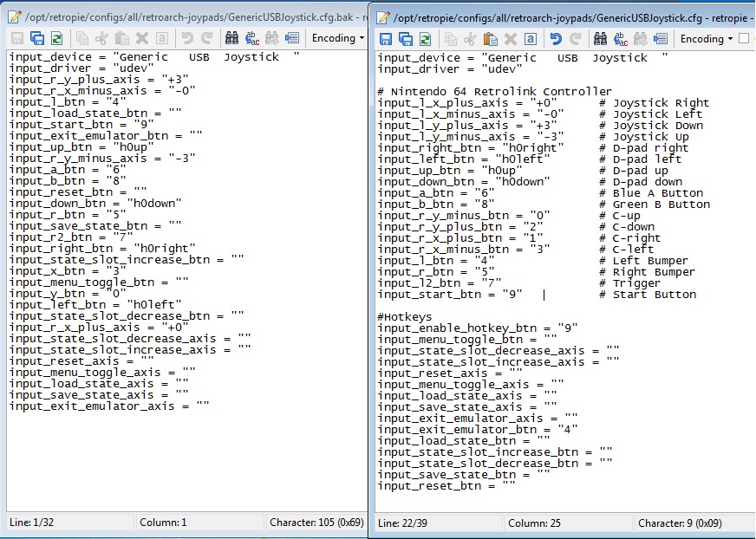The image size is (756, 539).
Task: Click the Delete X icon in the .cfg editor
Action: 510,39
